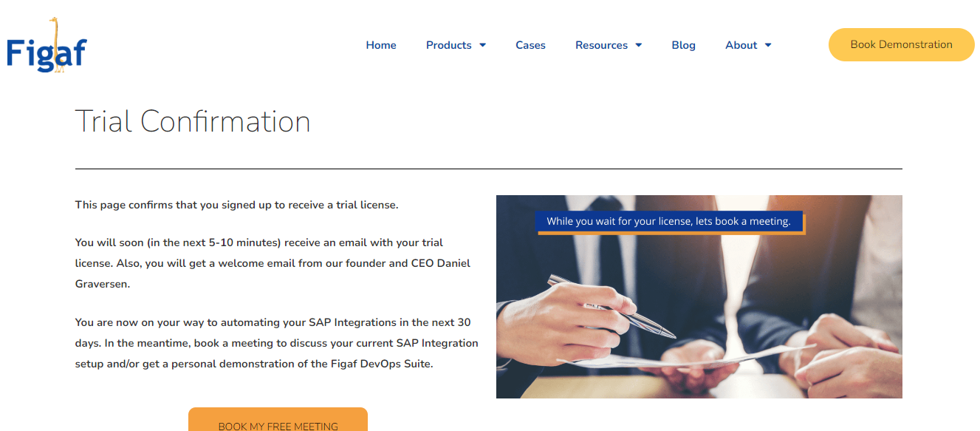
Task: Open the Resources menu item
Action: coord(601,45)
